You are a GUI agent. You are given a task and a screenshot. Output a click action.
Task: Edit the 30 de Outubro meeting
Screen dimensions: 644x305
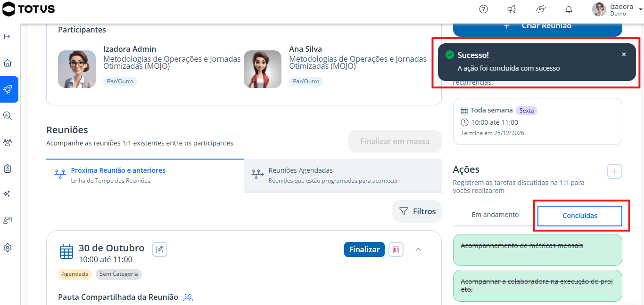(x=160, y=249)
